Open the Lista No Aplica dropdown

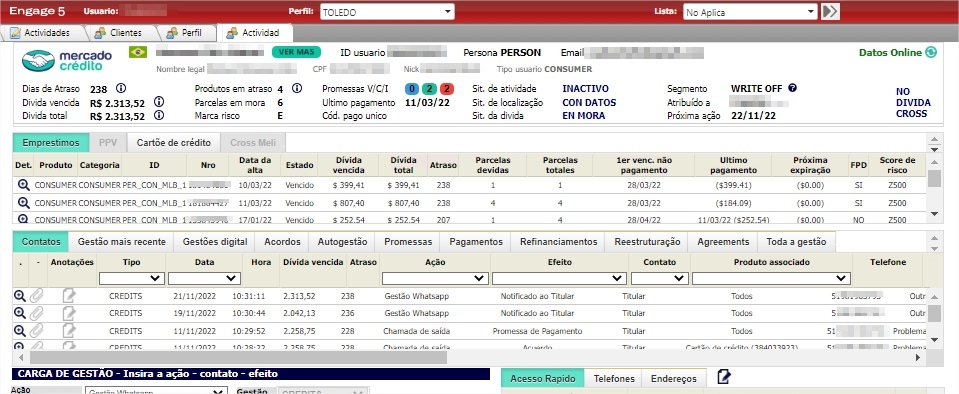tap(750, 12)
